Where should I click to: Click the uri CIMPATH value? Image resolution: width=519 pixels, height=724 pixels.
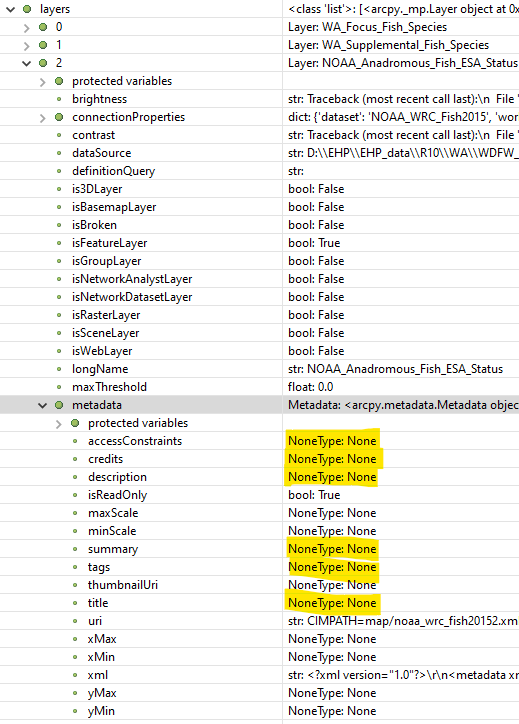tap(403, 621)
